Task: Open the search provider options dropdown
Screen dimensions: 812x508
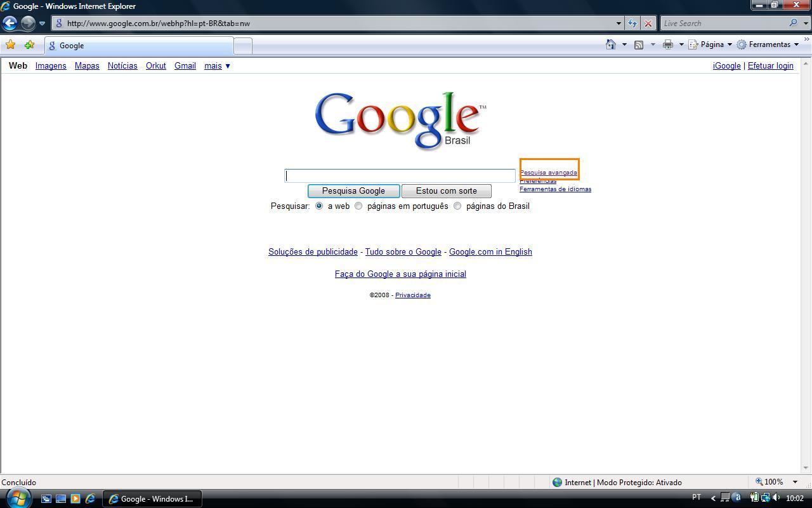Action: [x=806, y=23]
